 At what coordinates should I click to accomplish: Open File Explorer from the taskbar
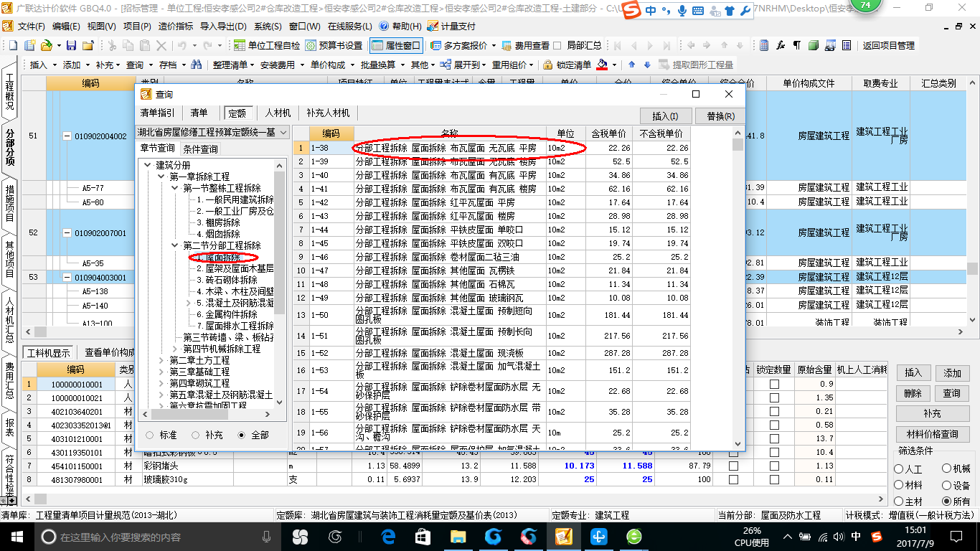click(x=458, y=536)
